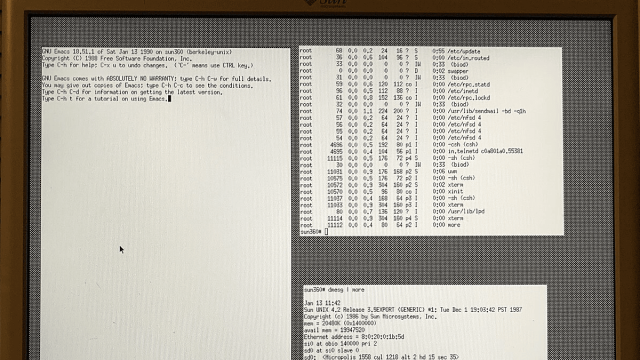
Task: Click the 'Sun UNIX 4.2 Release 3.5EXPORT' line
Action: point(413,310)
